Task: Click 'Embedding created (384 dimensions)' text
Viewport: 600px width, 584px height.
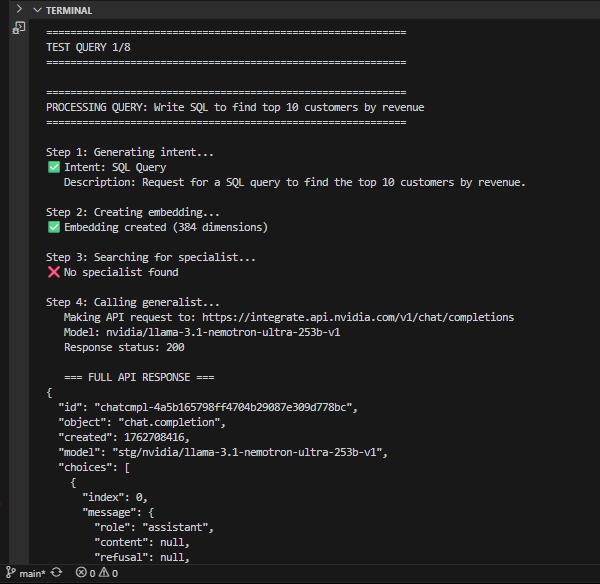Action: [166, 227]
